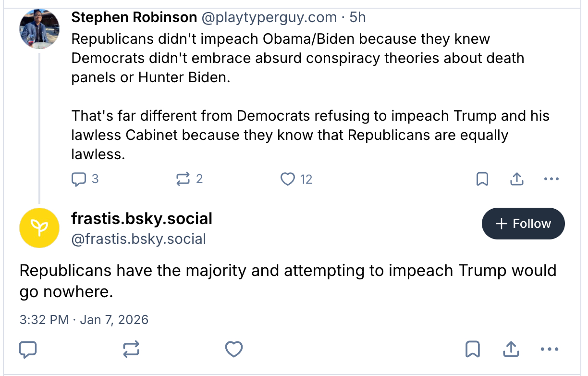588x376 pixels.
Task: Like Stephen Robinson's post
Action: [288, 179]
